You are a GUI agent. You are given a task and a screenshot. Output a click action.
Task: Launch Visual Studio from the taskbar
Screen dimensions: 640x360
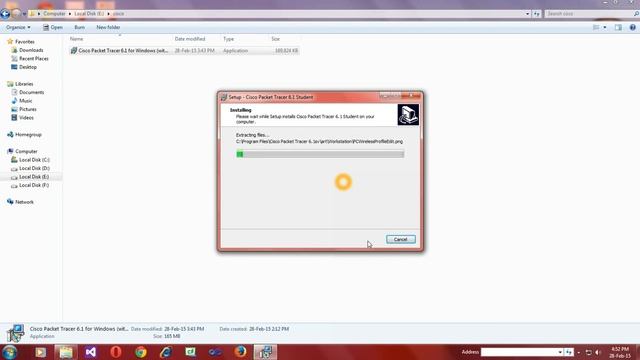tap(91, 352)
